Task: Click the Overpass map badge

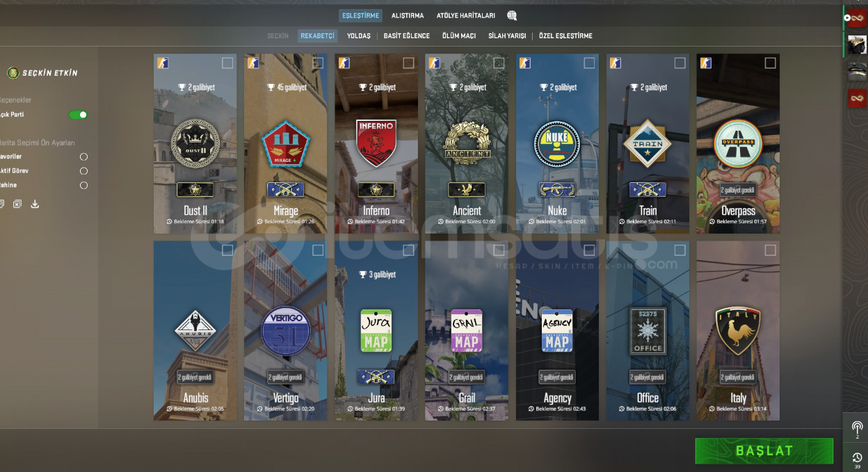Action: pos(738,143)
